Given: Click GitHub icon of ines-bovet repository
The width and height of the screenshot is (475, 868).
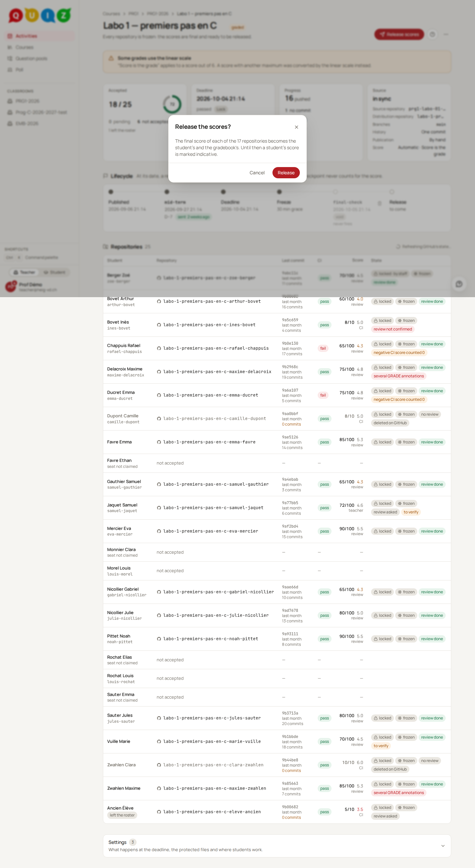Looking at the screenshot, I should [x=159, y=325].
